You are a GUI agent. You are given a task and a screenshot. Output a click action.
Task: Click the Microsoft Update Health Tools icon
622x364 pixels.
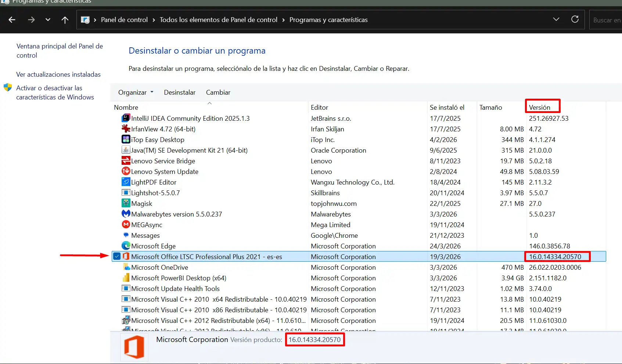126,288
